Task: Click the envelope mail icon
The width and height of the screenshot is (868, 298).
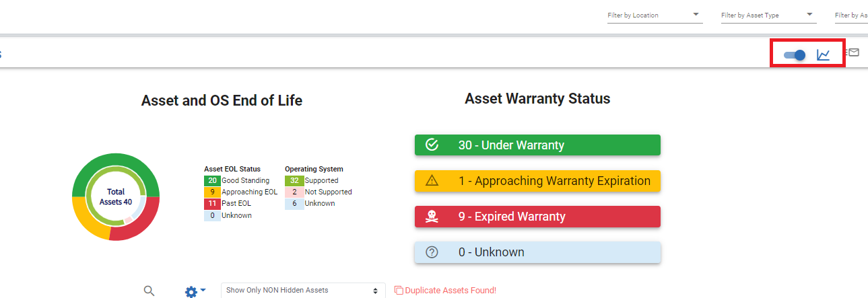Action: (853, 52)
